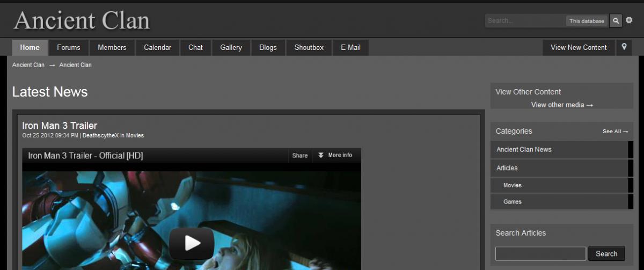The height and width of the screenshot is (270, 644).
Task: Click second Ancient Clan breadcrumb link
Action: pos(75,65)
